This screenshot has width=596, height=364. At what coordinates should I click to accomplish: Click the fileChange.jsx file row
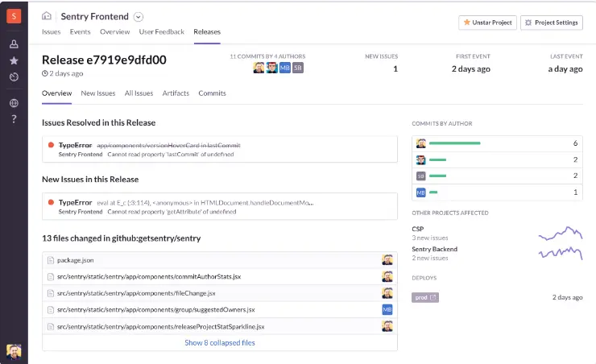220,293
